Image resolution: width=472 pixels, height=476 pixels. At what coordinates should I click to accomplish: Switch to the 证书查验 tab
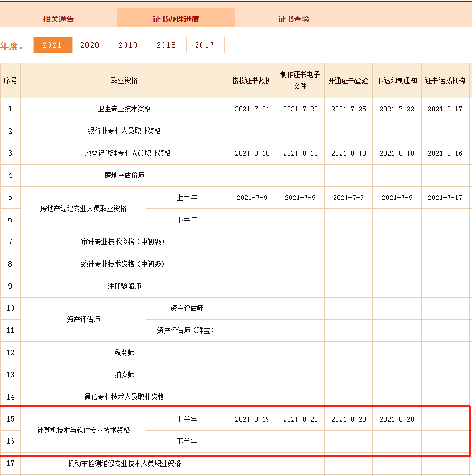pos(294,18)
